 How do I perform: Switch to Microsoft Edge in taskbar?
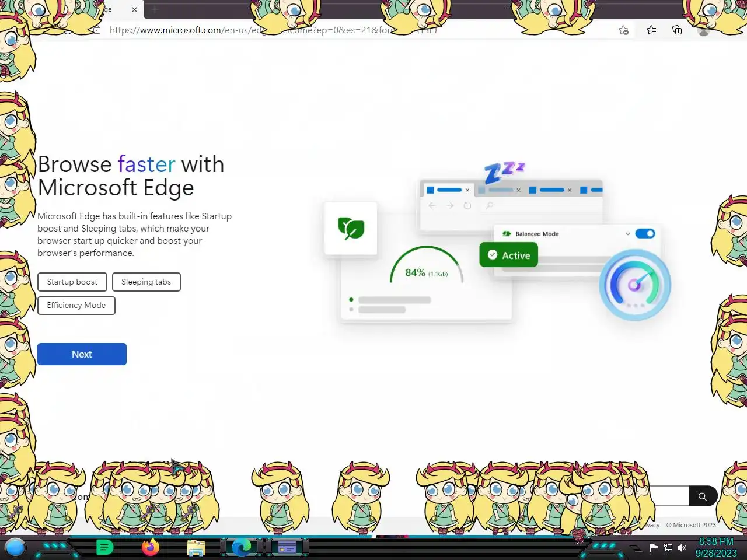pyautogui.click(x=242, y=547)
